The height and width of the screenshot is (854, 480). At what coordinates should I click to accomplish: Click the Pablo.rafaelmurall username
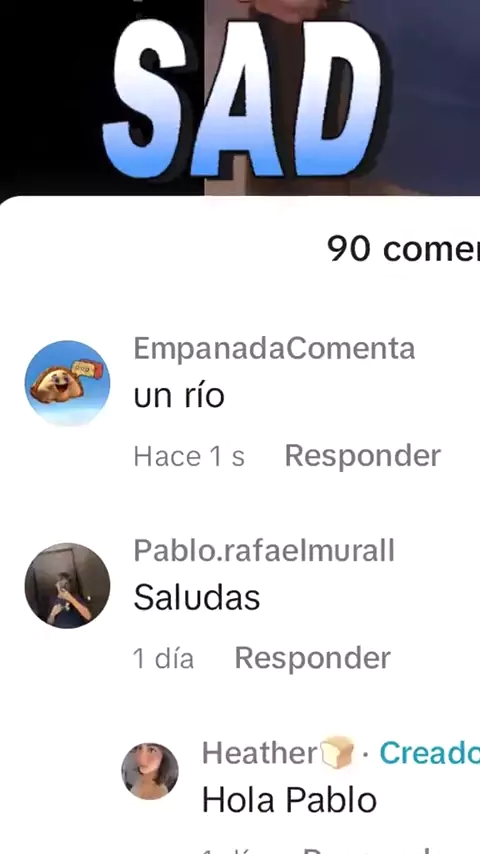pyautogui.click(x=264, y=551)
